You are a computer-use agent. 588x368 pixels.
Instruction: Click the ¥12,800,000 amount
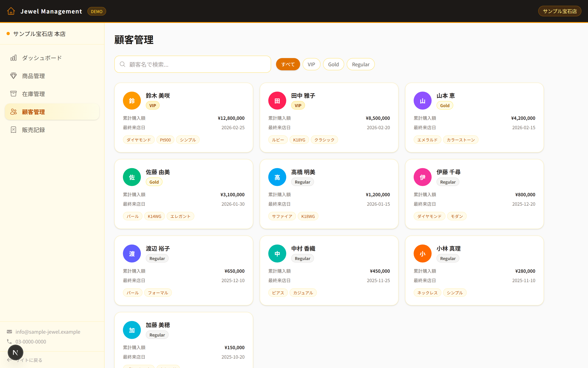point(231,118)
